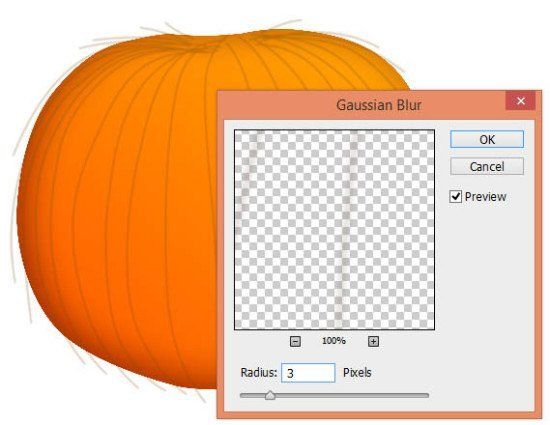Click inside the checkerboard blur preview area

(x=334, y=230)
